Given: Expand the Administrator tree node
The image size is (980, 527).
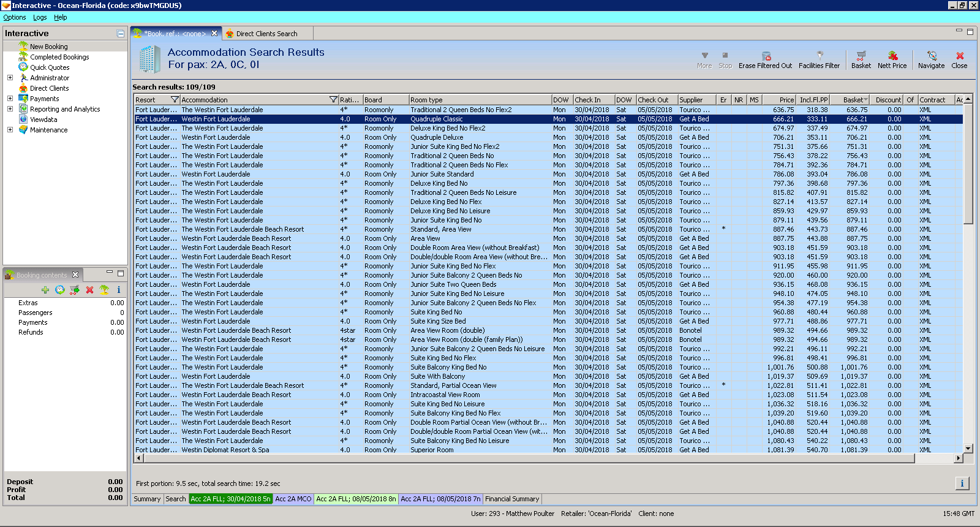Looking at the screenshot, I should [10, 78].
